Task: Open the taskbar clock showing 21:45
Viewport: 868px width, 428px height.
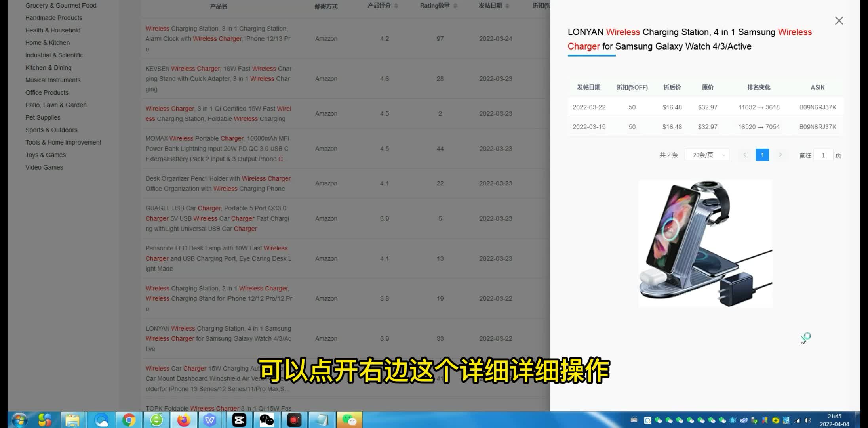Action: point(834,420)
